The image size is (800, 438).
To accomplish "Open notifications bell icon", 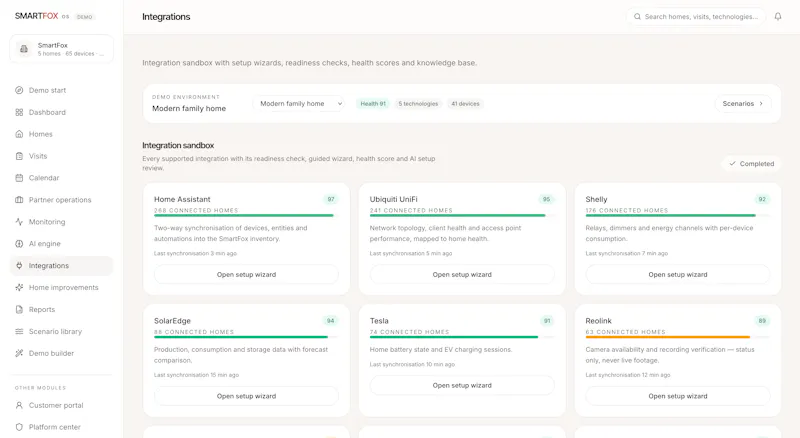I will tap(778, 16).
